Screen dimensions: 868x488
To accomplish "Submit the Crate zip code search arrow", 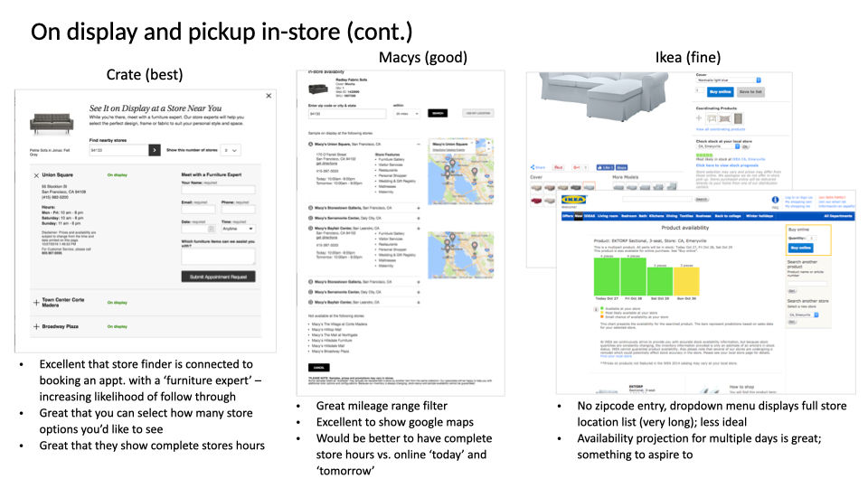I will 155,150.
